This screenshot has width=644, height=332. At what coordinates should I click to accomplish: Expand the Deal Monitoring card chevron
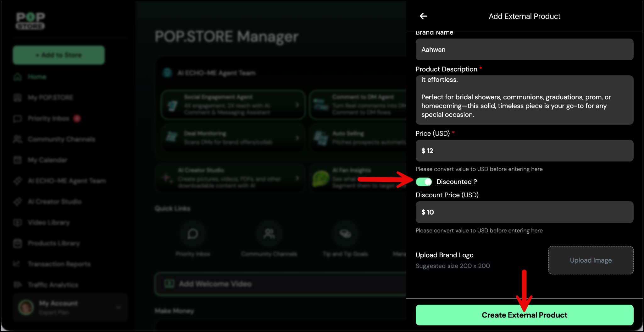tap(297, 138)
